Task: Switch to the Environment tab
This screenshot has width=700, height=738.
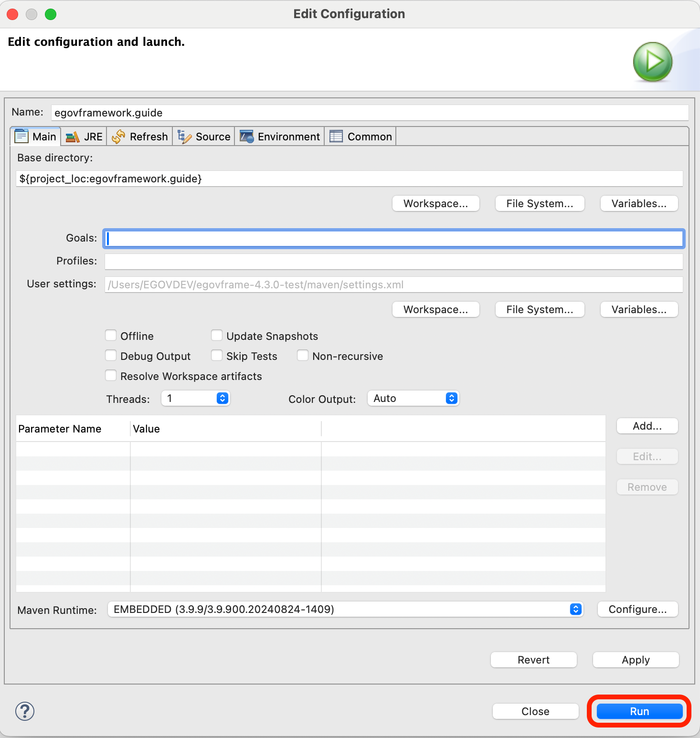Action: [x=288, y=137]
